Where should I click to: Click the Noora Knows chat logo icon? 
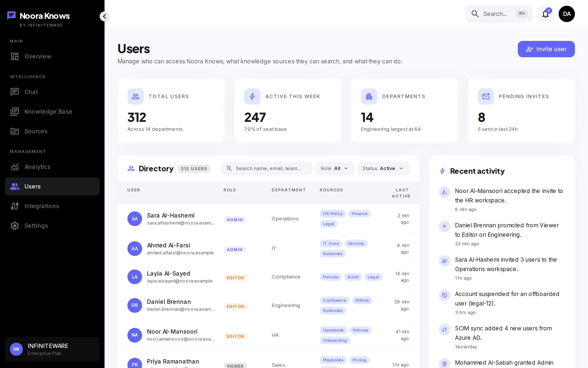click(11, 16)
